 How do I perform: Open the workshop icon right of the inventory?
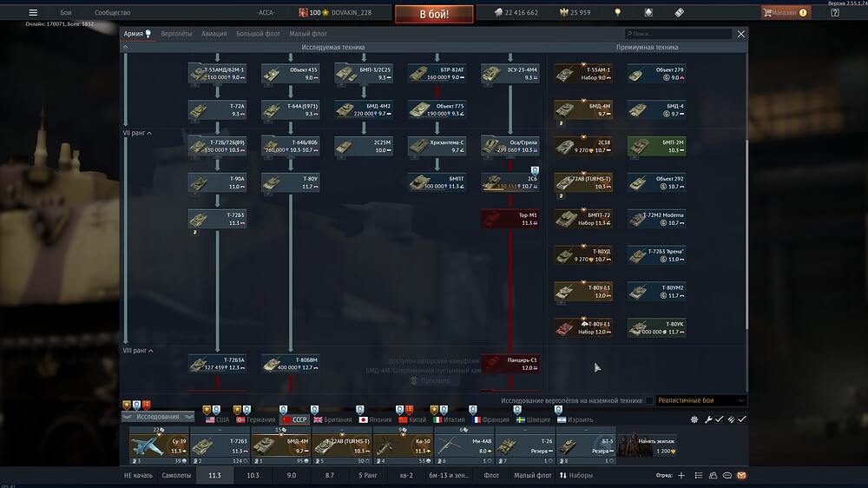pos(680,12)
